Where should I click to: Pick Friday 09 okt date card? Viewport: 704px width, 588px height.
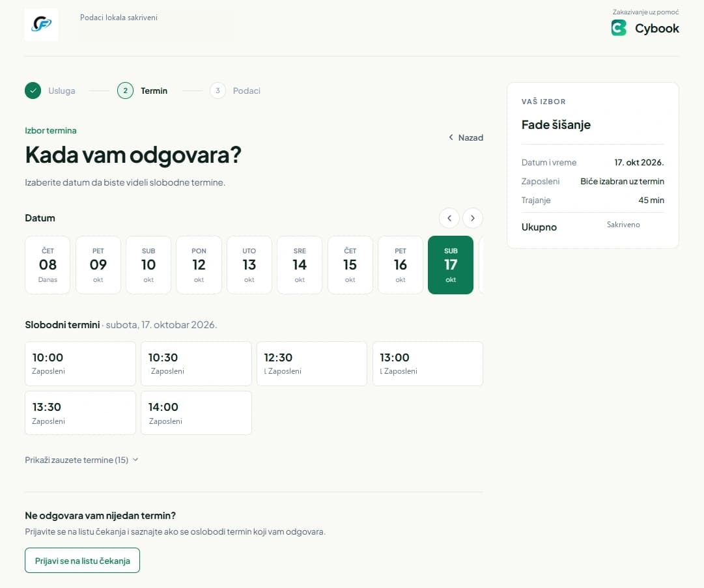[98, 265]
